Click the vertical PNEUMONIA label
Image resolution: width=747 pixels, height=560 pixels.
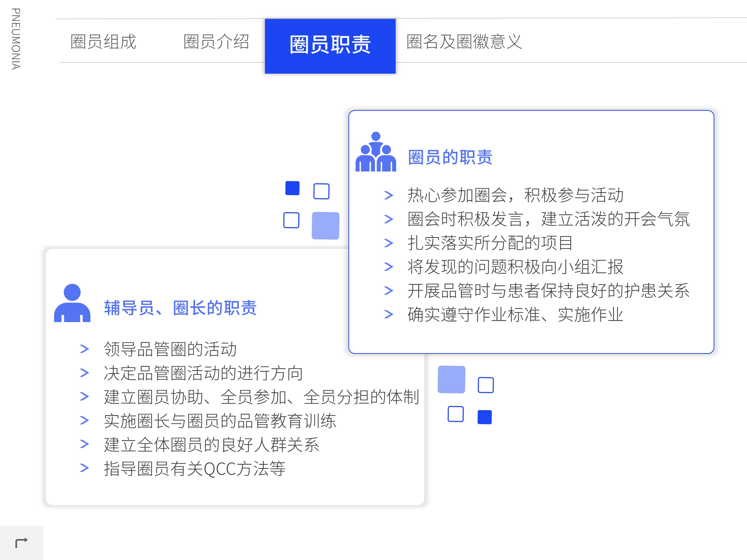click(15, 39)
